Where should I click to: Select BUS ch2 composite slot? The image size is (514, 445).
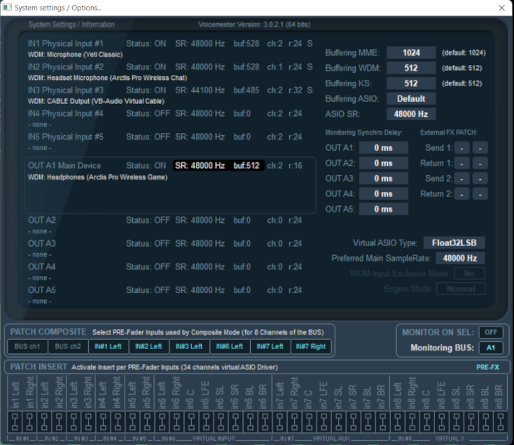(68, 346)
